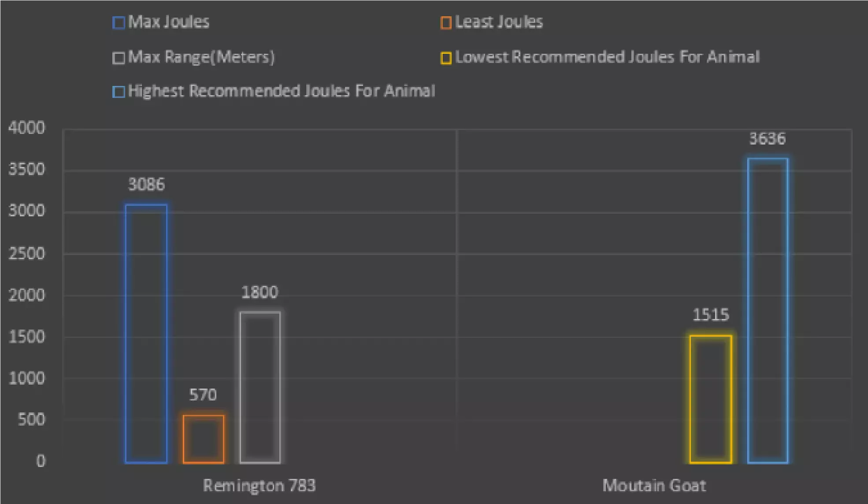This screenshot has width=868, height=504.
Task: Click the Highest Recommended Joules legend swatch
Action: tap(119, 92)
